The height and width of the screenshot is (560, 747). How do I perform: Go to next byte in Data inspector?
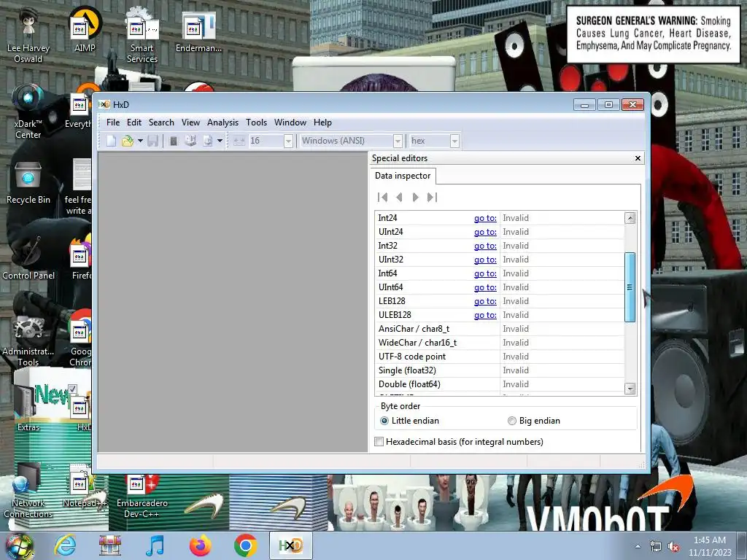415,197
